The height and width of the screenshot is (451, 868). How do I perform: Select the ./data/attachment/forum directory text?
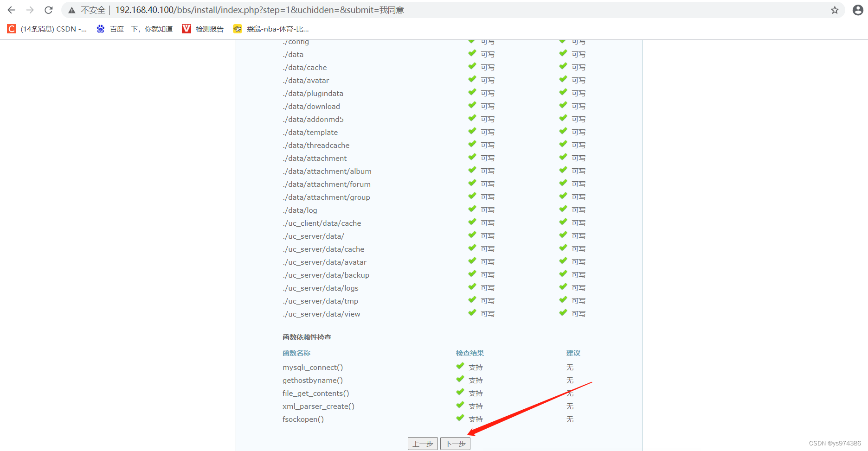(x=327, y=184)
